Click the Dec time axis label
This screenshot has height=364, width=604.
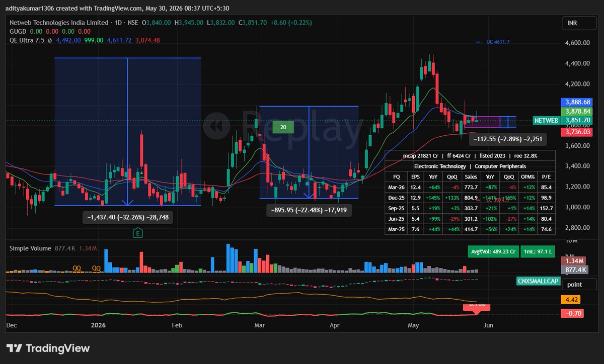(11, 325)
